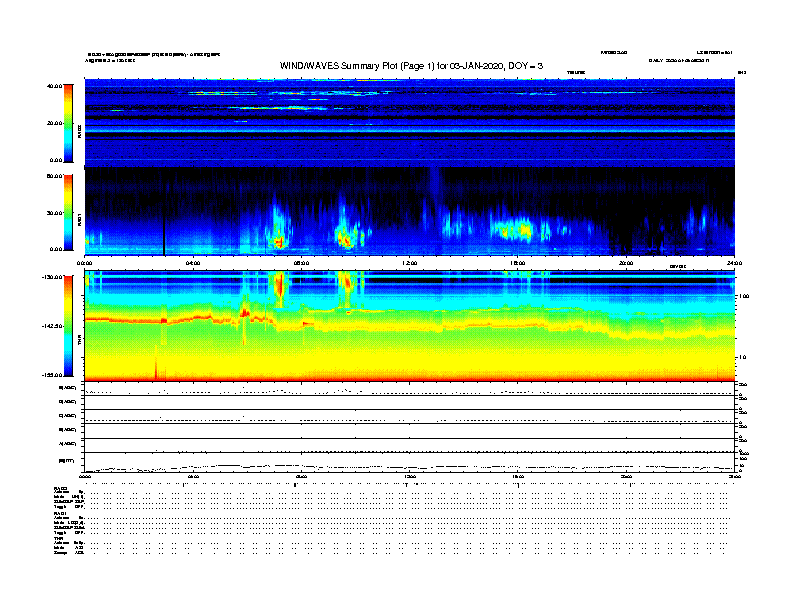Click the 100 frequency label right of TNR
The image size is (792, 612).
click(x=744, y=296)
